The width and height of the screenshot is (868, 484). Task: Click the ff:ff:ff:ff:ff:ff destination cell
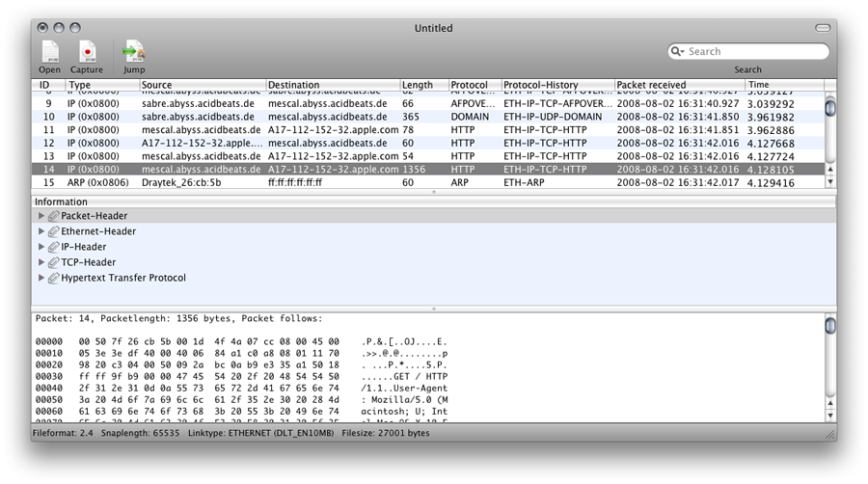295,182
